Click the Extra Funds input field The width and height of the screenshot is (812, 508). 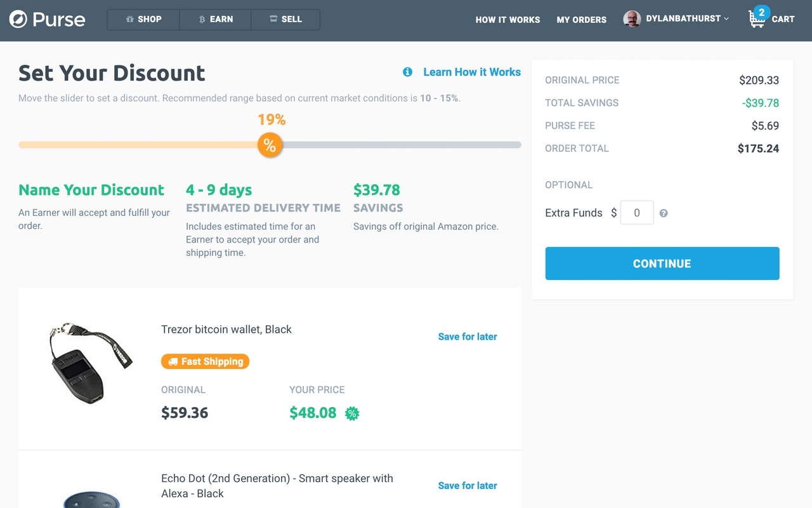click(637, 213)
